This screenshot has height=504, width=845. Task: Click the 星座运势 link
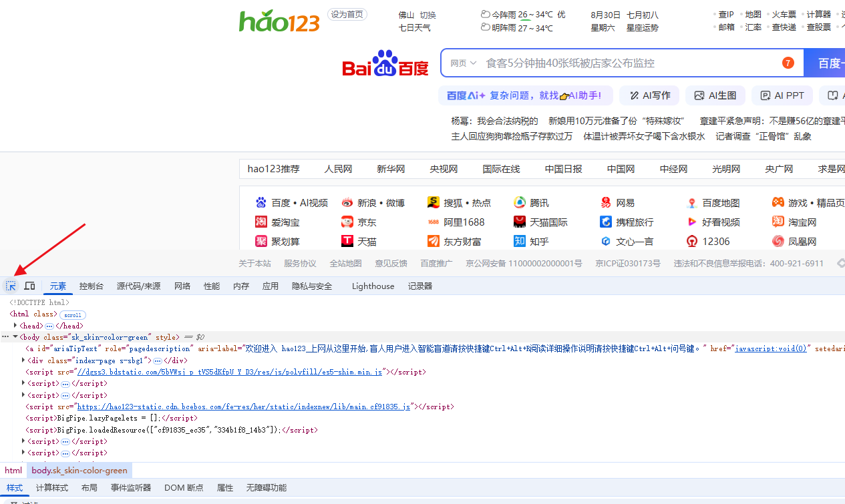643,28
